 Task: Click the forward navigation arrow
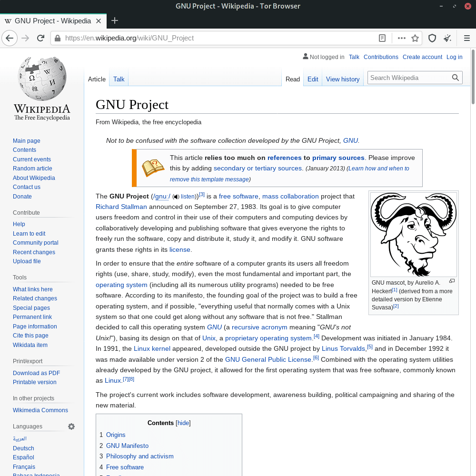[26, 38]
